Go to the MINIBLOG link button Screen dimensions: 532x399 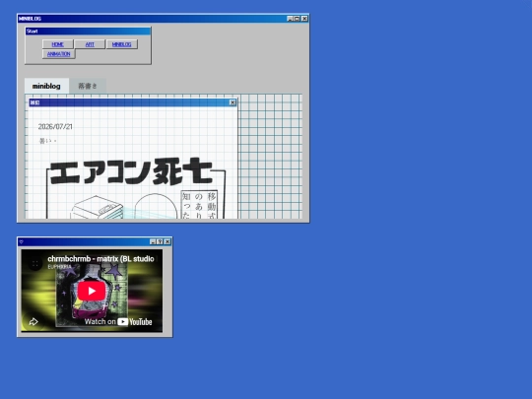[121, 44]
